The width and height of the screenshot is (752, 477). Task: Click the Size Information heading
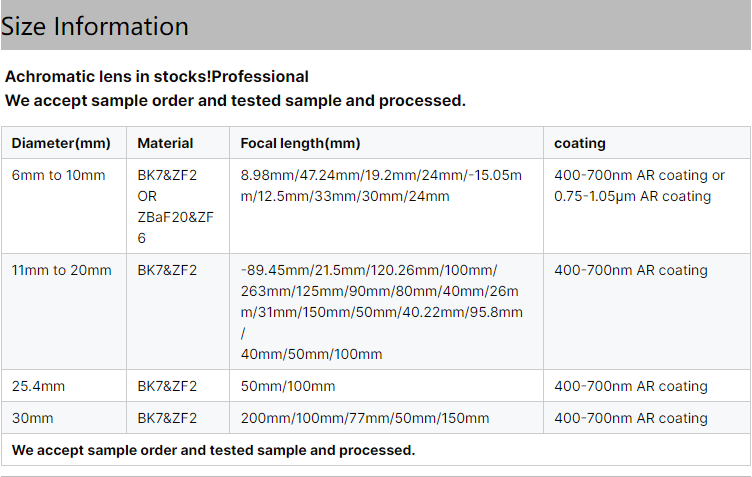95,27
